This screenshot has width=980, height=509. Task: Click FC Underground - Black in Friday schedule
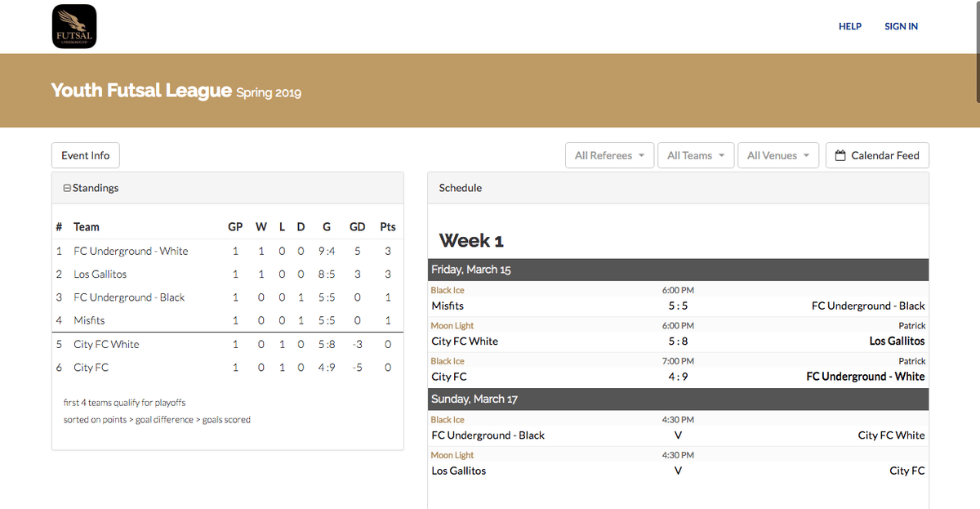click(x=868, y=306)
